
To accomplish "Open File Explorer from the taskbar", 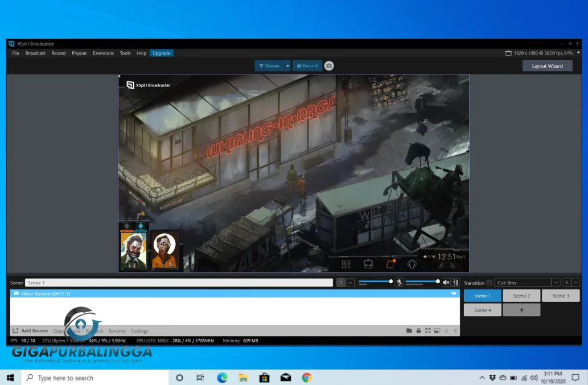I will 243,378.
